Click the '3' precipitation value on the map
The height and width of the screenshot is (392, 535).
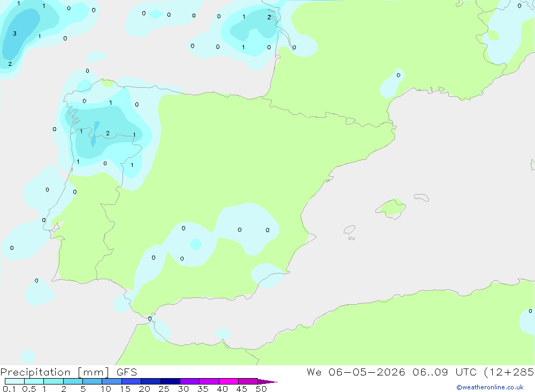tap(14, 34)
